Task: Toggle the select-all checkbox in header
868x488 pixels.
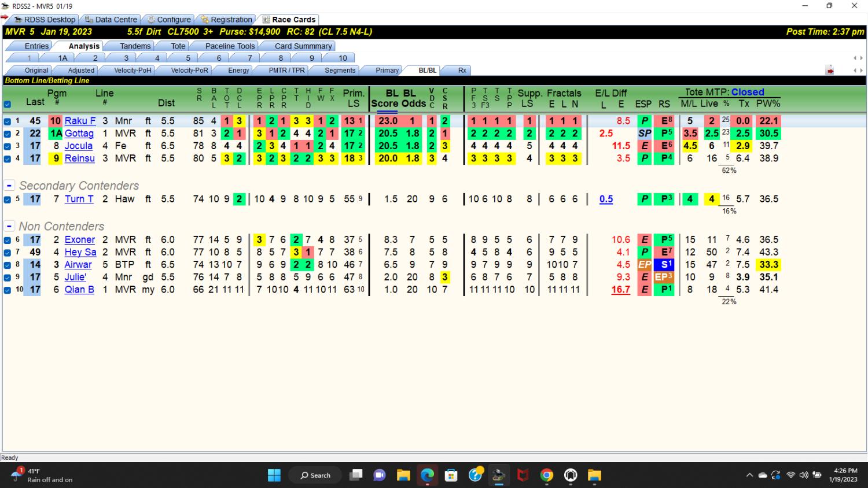Action: [7, 105]
